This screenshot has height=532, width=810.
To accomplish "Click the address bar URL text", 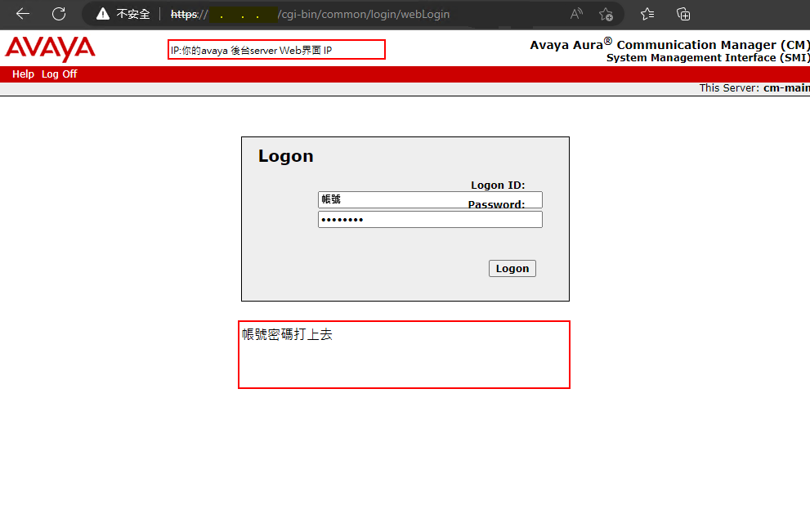I will (310, 15).
